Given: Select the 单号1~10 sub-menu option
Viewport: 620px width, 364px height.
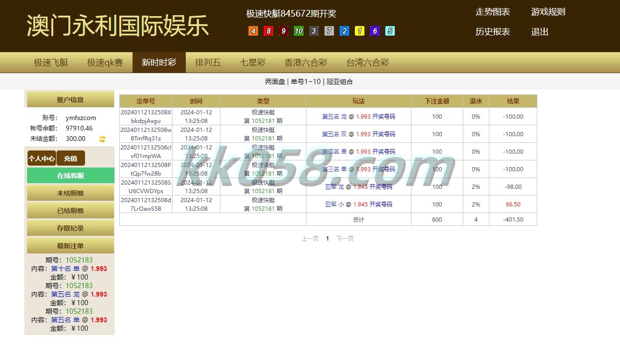Looking at the screenshot, I should pos(306,82).
